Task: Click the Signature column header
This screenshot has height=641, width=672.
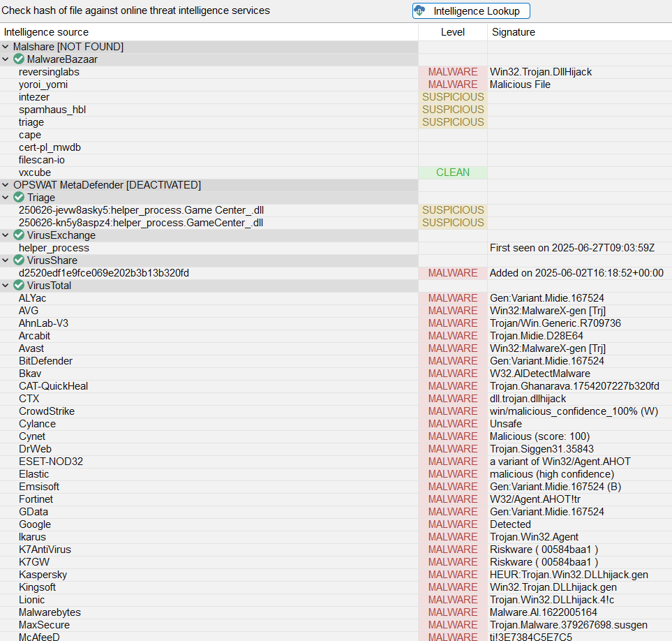Action: pos(514,32)
